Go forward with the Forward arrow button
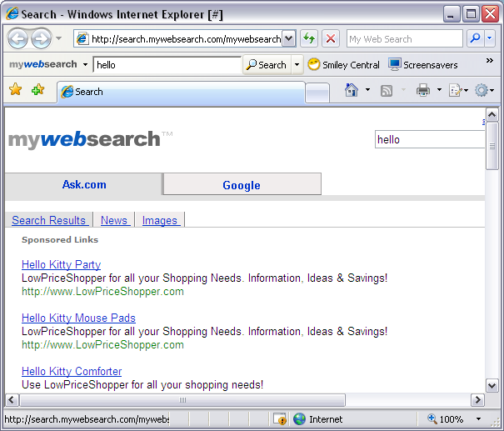The width and height of the screenshot is (504, 431). (41, 38)
